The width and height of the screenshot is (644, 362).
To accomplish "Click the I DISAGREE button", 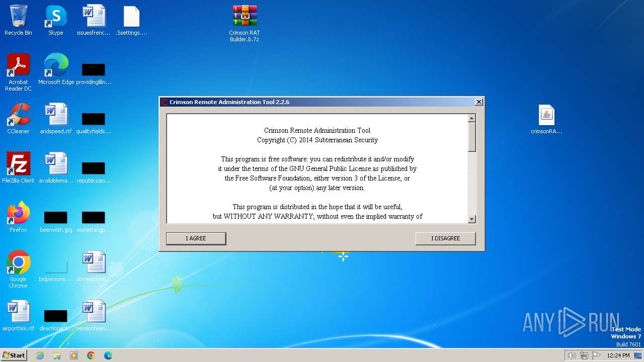I will pos(445,238).
